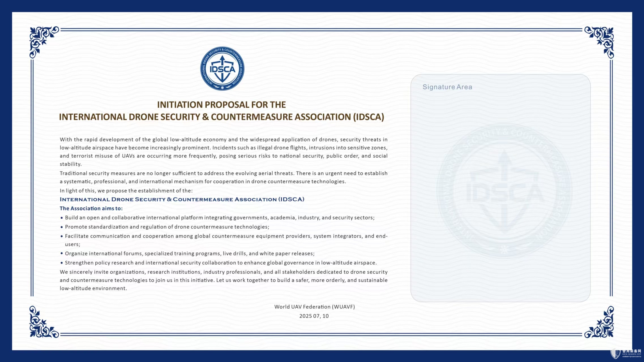644x362 pixels.
Task: Select the 'Signature Area' label
Action: point(447,87)
